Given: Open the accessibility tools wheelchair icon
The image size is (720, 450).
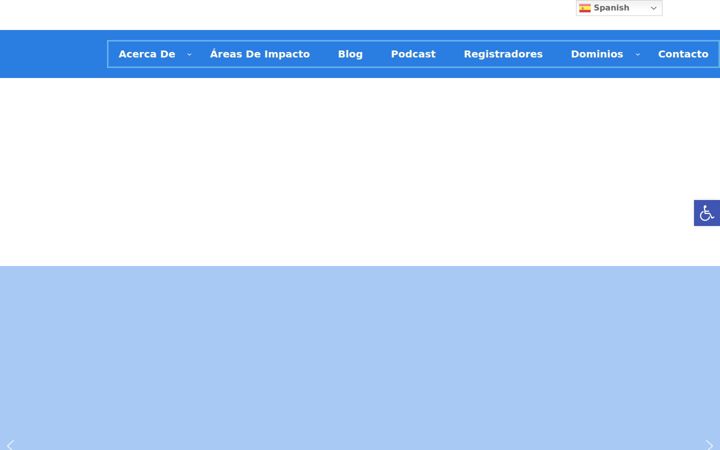Looking at the screenshot, I should pos(707,213).
